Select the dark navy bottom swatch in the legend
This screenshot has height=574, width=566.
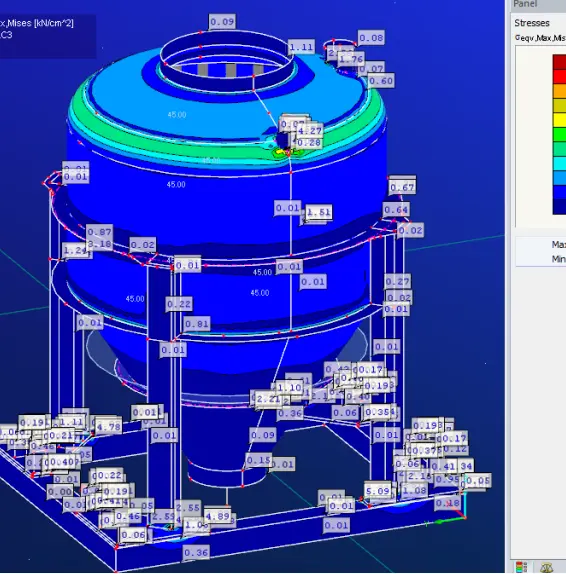(x=559, y=207)
